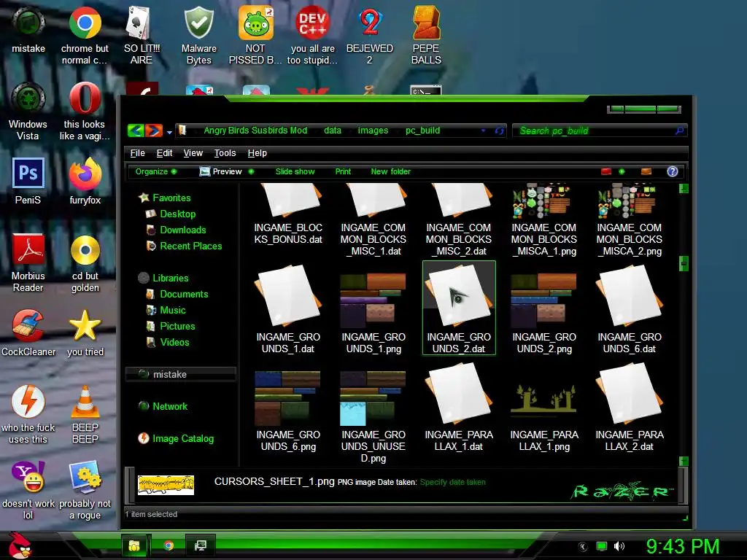The image size is (747, 560).
Task: Open the File menu
Action: click(138, 153)
